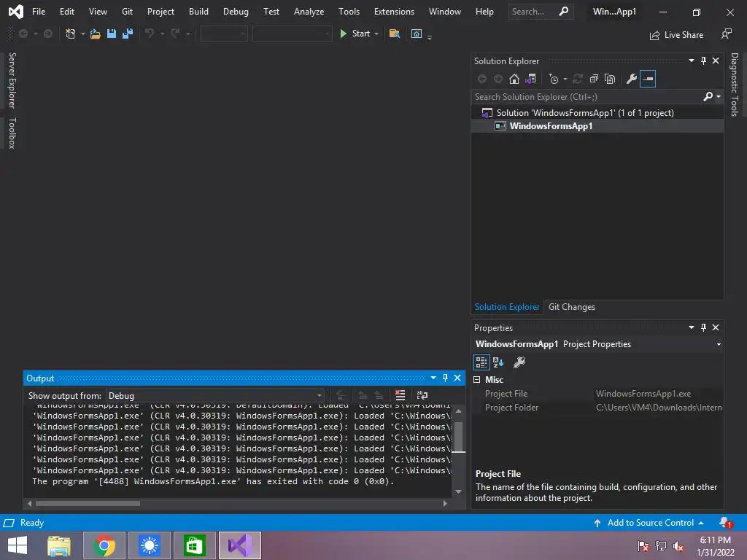Open Output window position dropdown

[x=433, y=378]
